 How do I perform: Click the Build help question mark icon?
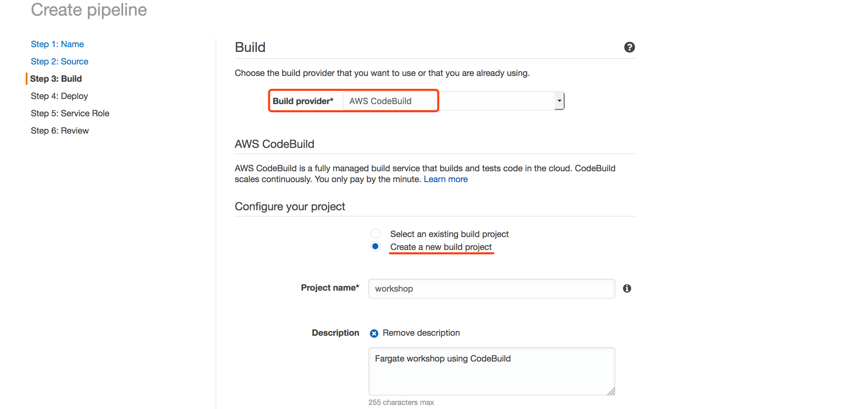(629, 47)
